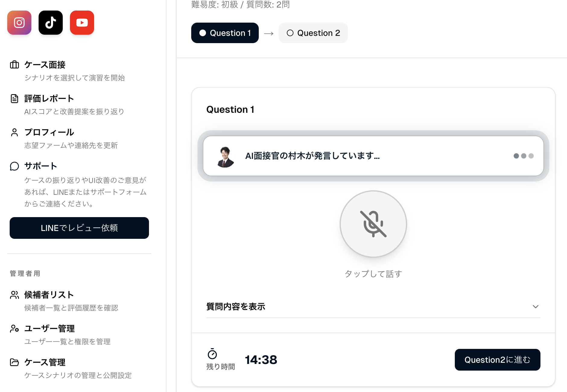Click the folder icon for ケース管理

point(14,362)
